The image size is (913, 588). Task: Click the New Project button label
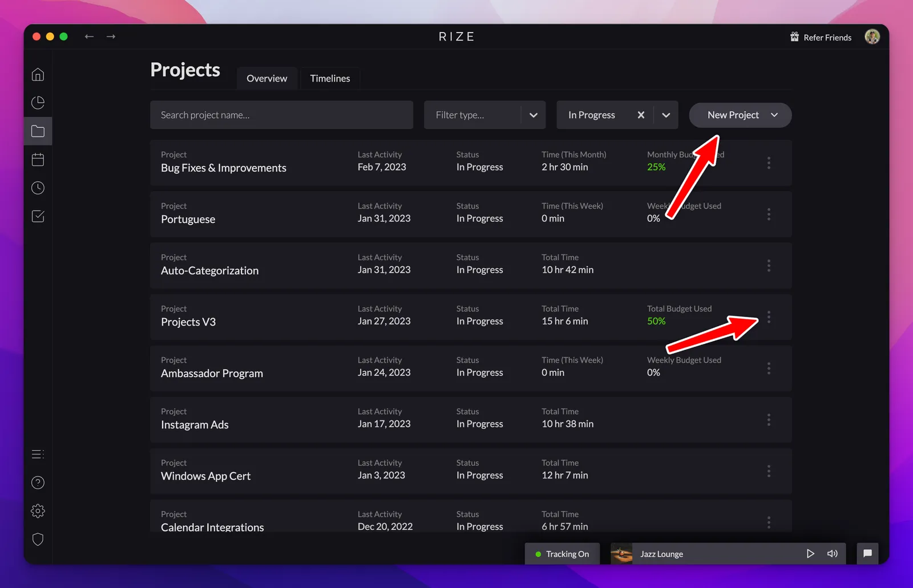click(x=733, y=115)
